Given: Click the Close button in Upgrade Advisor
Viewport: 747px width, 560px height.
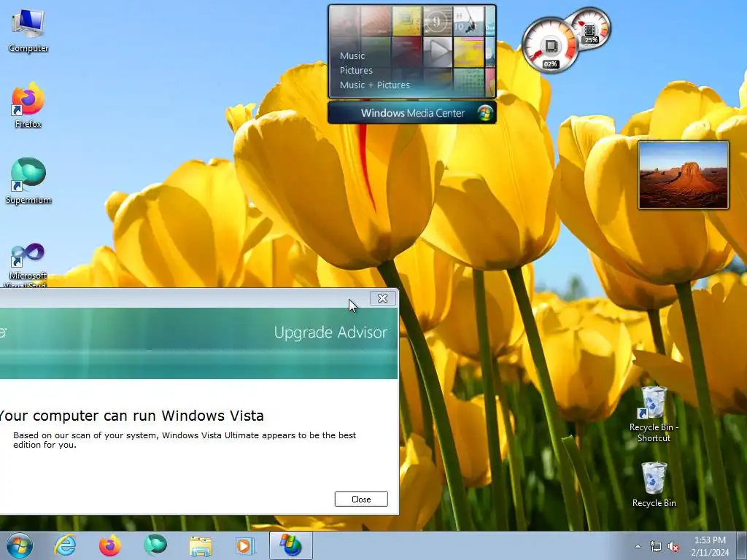Looking at the screenshot, I should tap(361, 499).
